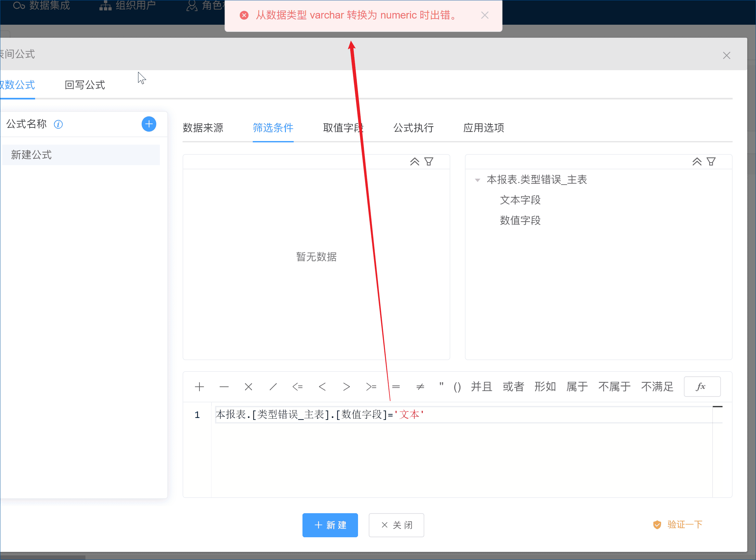This screenshot has height=560, width=756.
Task: Insert the 或者 logical operator
Action: [513, 387]
